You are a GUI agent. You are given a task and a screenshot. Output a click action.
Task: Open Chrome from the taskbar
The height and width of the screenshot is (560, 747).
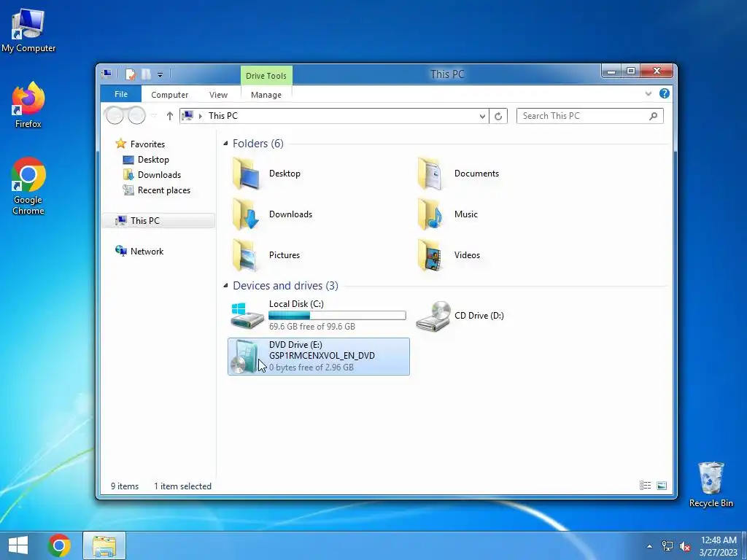coord(59,545)
